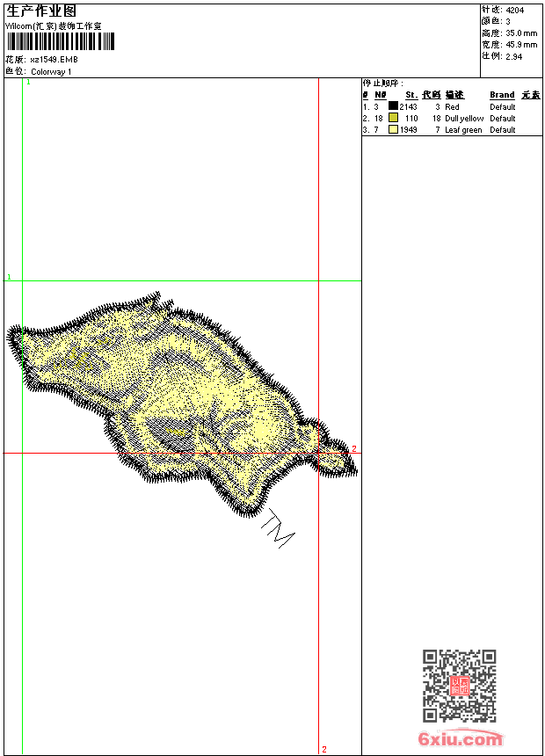Click the black color swatch in row 1
This screenshot has width=545, height=756.
393,106
